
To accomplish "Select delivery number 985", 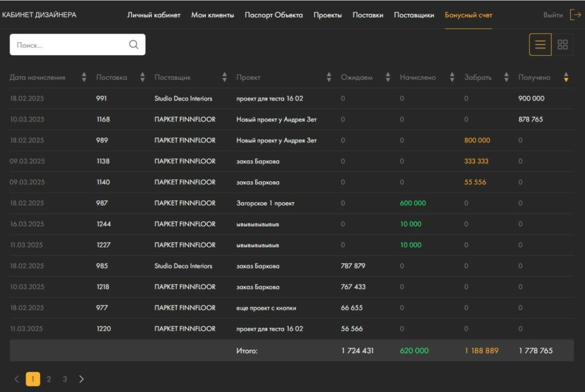I will 102,266.
